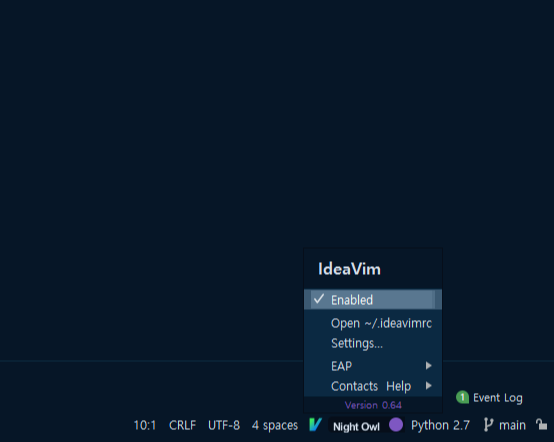Open the Contacts Help submenu
Viewport: 554px width, 442px height.
pyautogui.click(x=373, y=386)
